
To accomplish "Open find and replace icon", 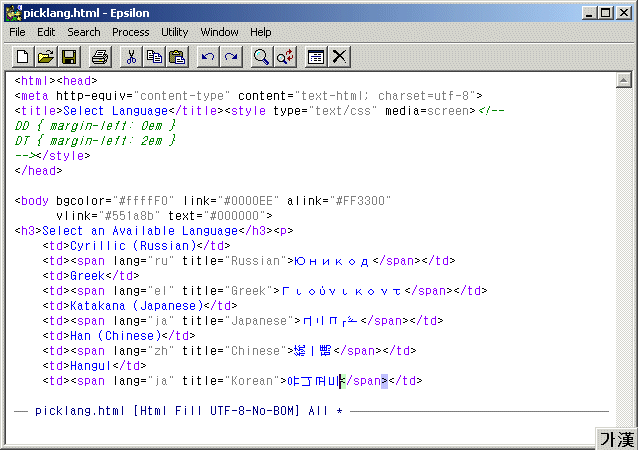I will point(285,57).
